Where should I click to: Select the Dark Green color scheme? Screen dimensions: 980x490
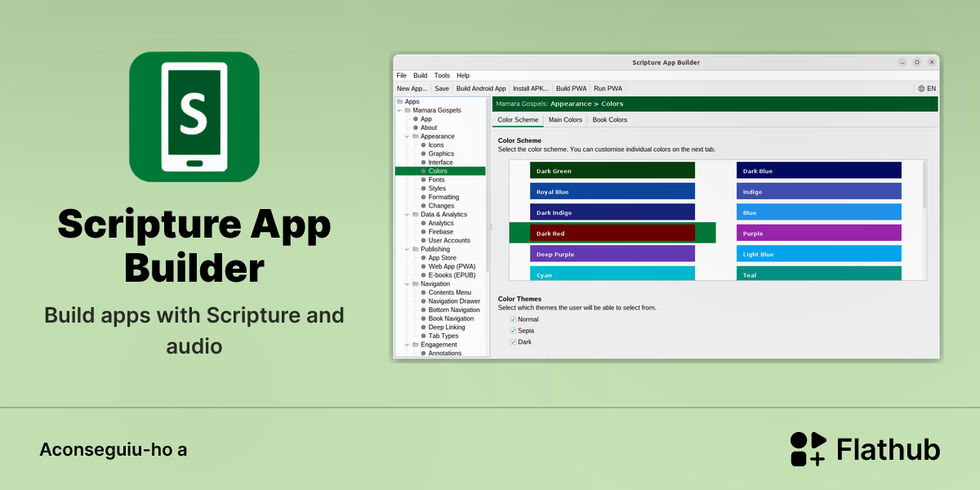pos(612,171)
